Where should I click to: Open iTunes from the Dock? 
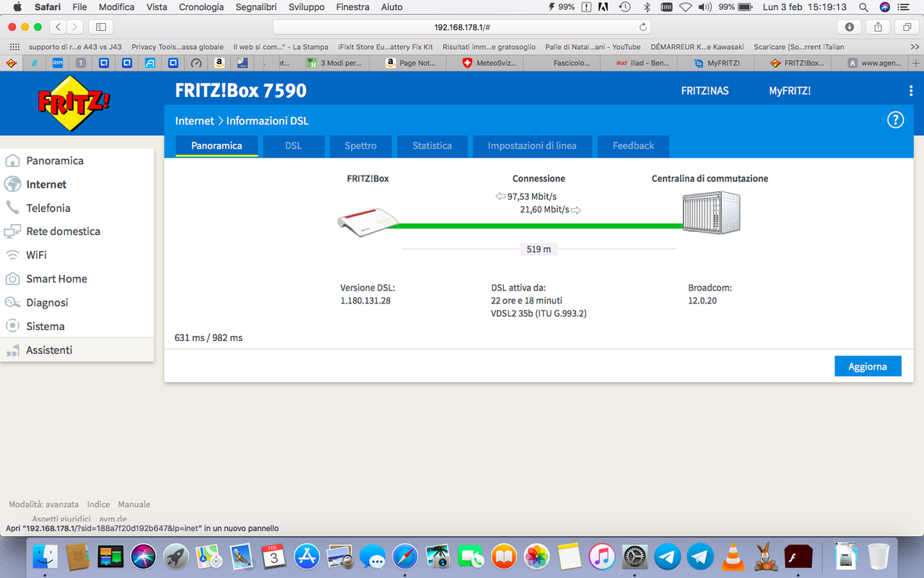tap(602, 556)
